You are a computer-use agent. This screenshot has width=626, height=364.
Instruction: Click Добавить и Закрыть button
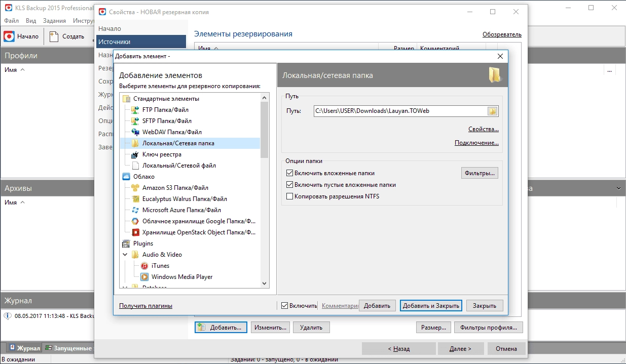click(431, 306)
